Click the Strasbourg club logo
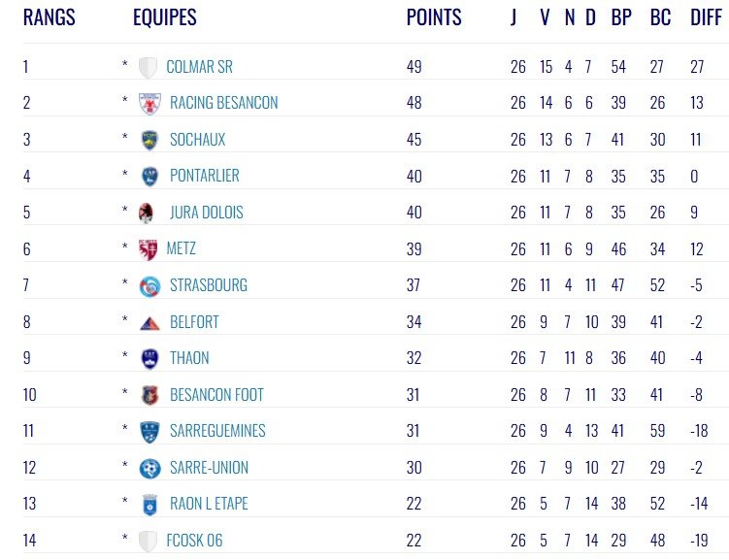This screenshot has width=729, height=560. point(149,285)
